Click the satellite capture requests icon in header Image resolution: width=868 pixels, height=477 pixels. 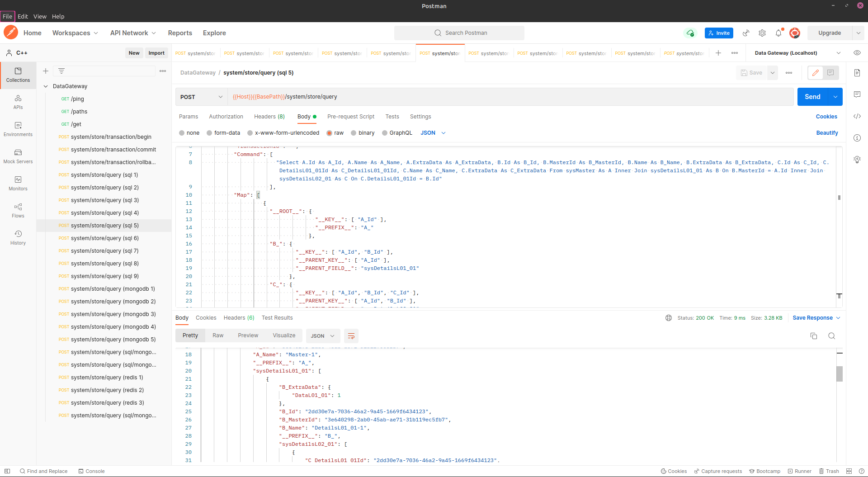[746, 33]
